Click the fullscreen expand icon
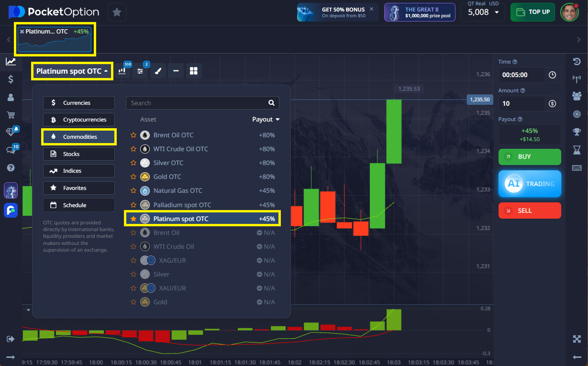The width and height of the screenshot is (588, 366). point(577,339)
